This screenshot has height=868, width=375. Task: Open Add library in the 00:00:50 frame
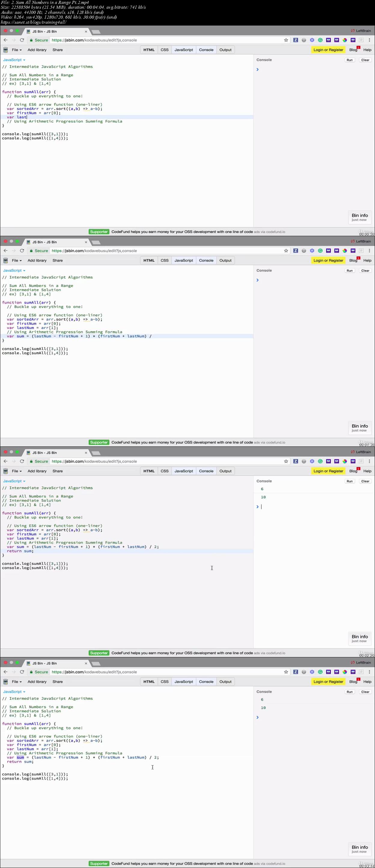(37, 50)
